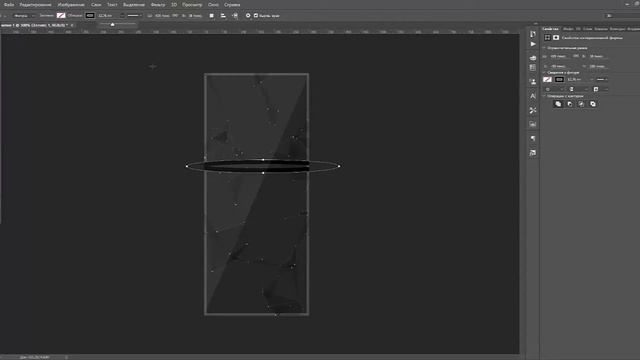
Task: Open the 3D menu
Action: [x=174, y=4]
